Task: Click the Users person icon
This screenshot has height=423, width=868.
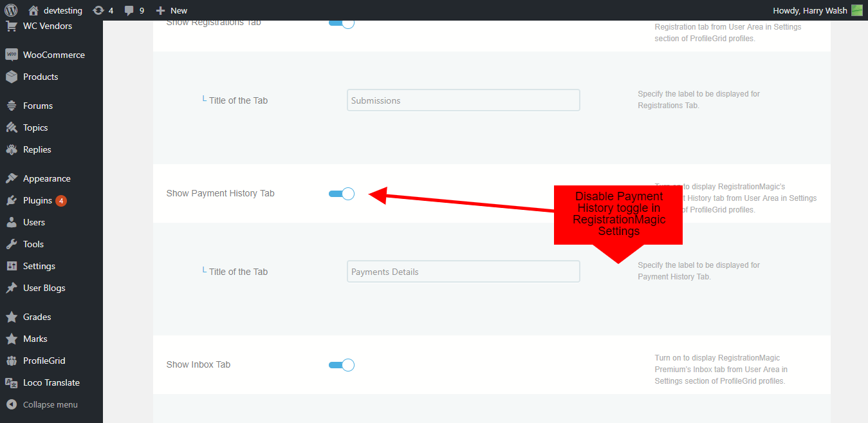Action: 11,222
